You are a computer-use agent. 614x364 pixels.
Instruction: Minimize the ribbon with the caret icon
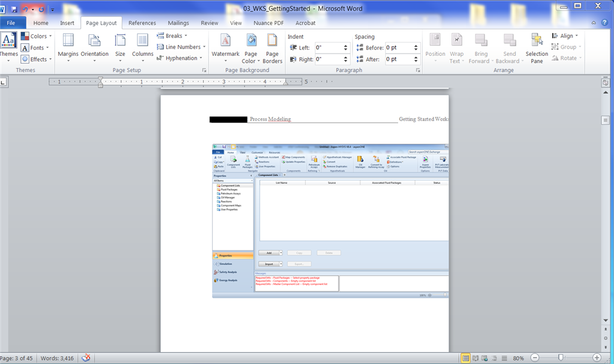point(594,23)
